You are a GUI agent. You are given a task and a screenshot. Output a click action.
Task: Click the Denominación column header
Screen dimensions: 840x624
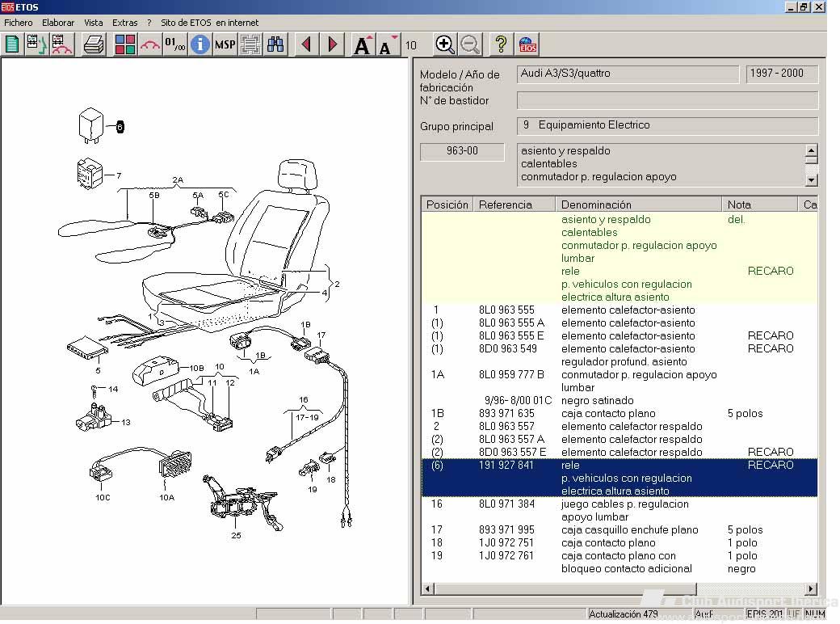pyautogui.click(x=638, y=204)
